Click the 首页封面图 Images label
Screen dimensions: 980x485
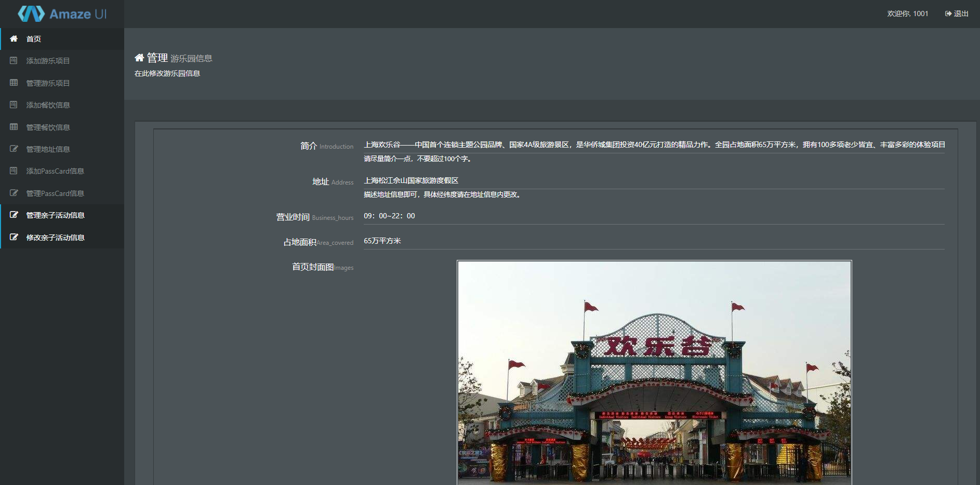tap(323, 267)
